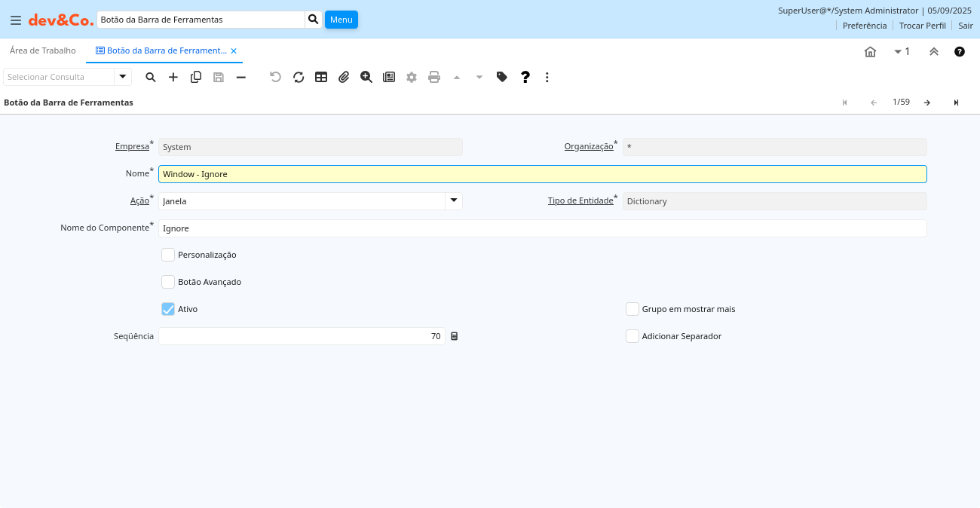This screenshot has height=508, width=980.
Task: Open the Selecionar Consulta dropdown
Action: click(122, 77)
